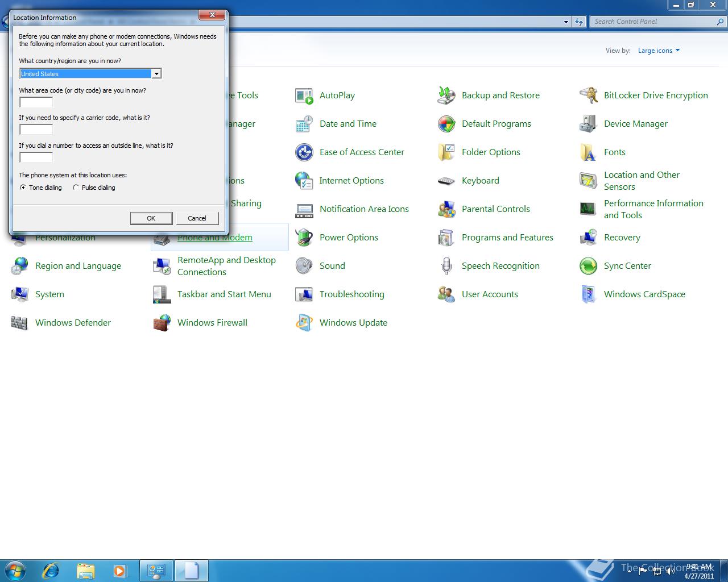
Task: Open the Backup and Restore icon
Action: click(446, 95)
